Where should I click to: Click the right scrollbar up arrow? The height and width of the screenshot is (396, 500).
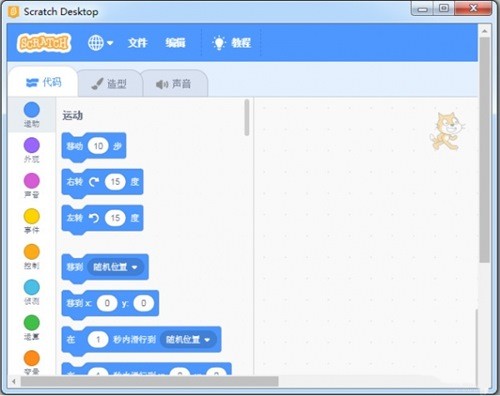tap(485, 31)
